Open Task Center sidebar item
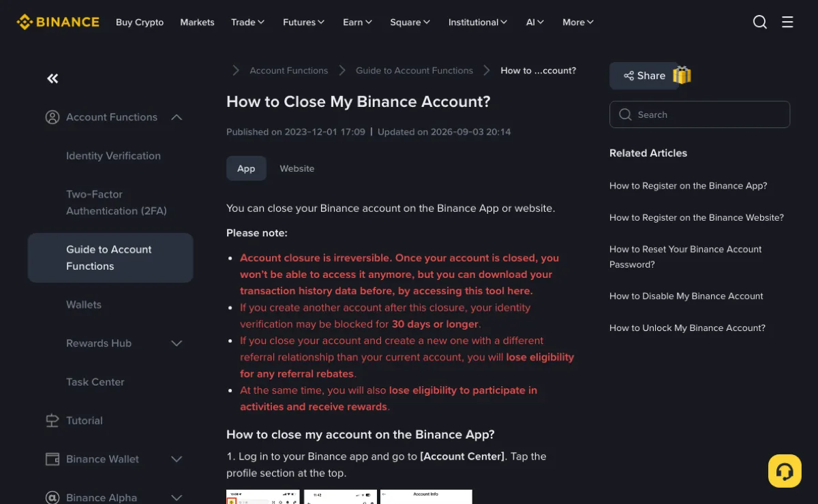The image size is (818, 504). coord(95,382)
